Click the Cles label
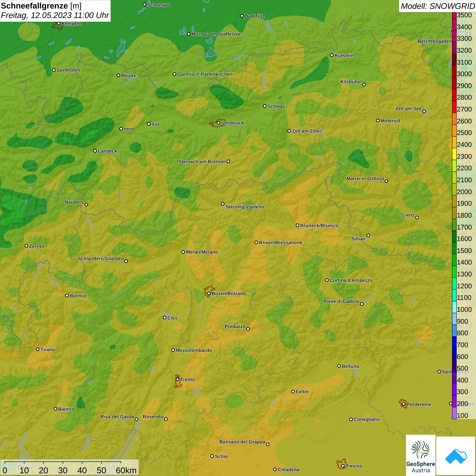Viewport: 476px width, 476px height. 172,318
